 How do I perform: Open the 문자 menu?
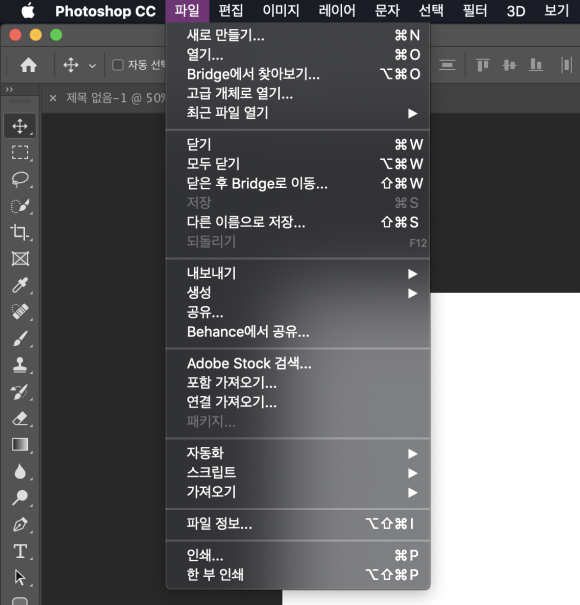(387, 11)
